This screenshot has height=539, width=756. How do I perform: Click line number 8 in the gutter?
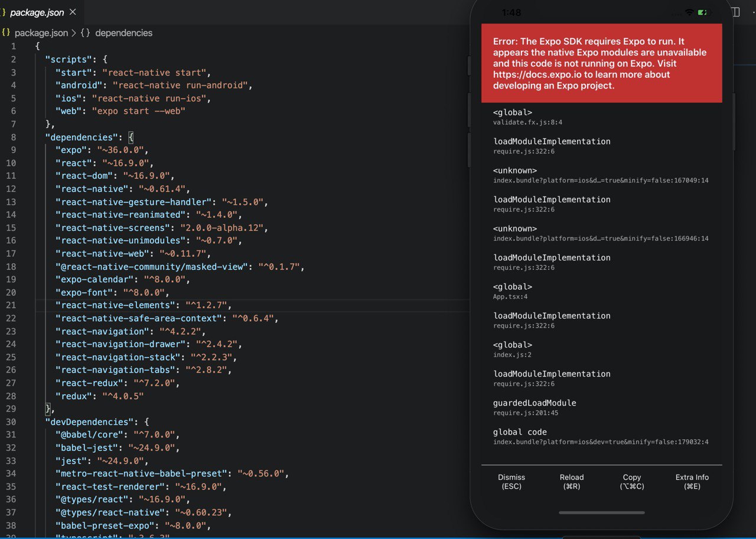pos(13,137)
